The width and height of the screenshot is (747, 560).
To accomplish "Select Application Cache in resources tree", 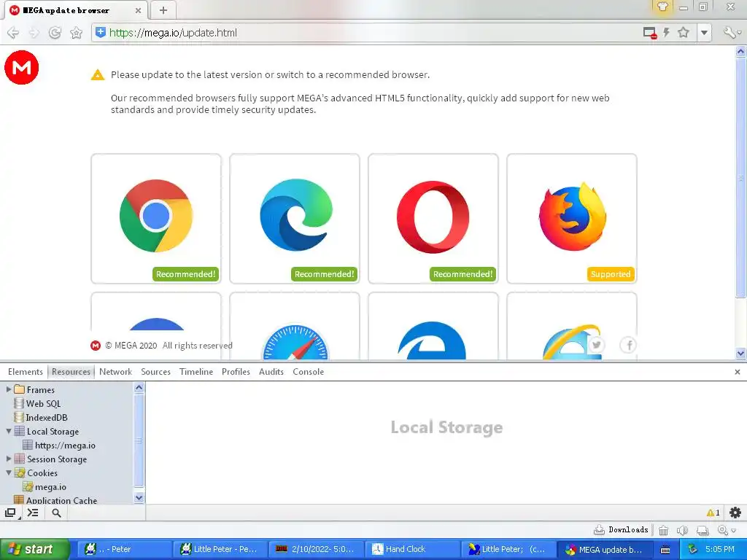I will [x=61, y=500].
